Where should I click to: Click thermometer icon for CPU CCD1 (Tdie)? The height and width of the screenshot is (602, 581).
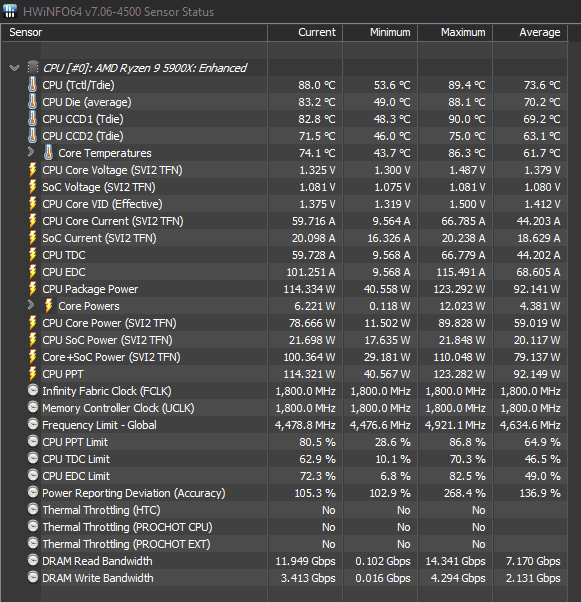pyautogui.click(x=33, y=119)
